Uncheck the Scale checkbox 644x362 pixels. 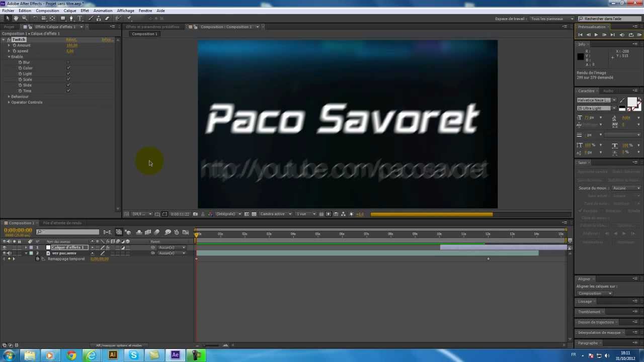coord(68,79)
